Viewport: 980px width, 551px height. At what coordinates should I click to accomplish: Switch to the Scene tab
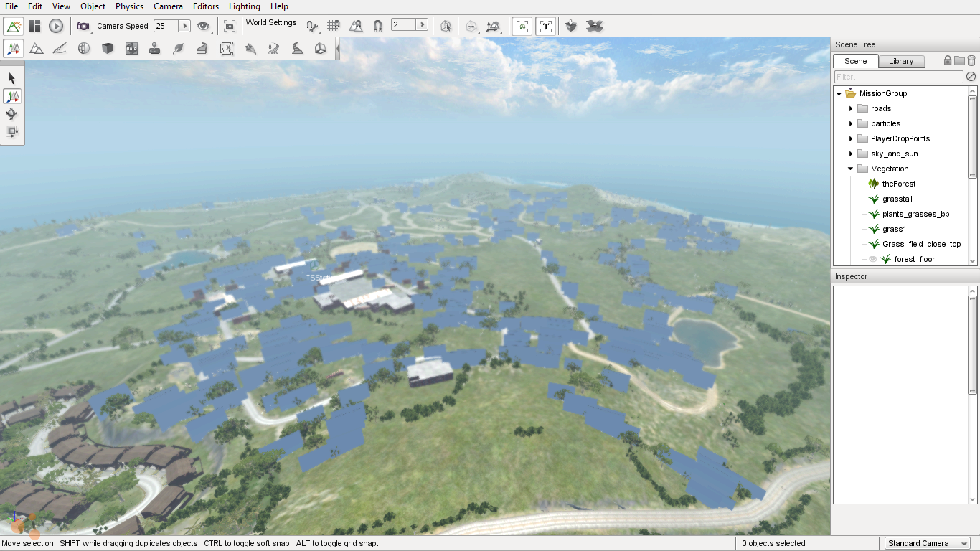pyautogui.click(x=855, y=61)
